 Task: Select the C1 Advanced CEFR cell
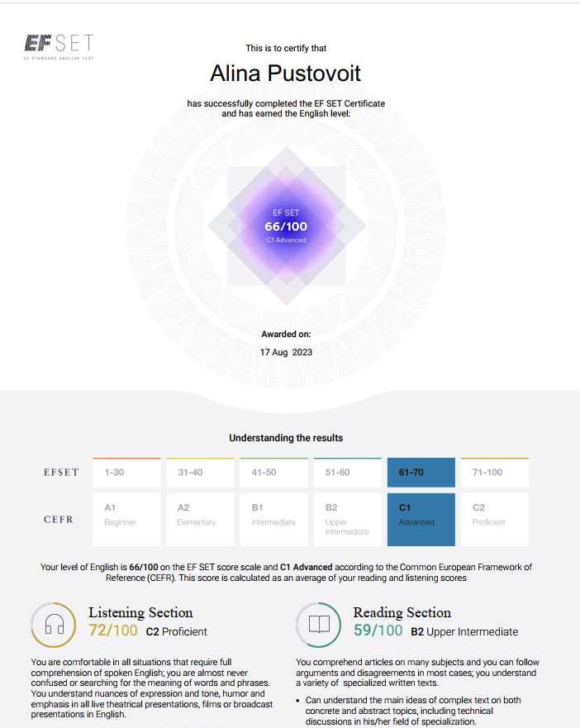pos(421,520)
